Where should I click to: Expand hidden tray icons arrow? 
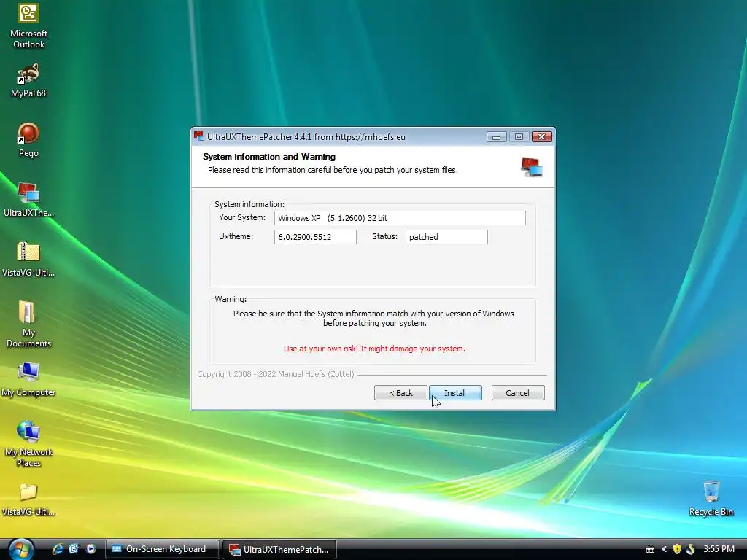(664, 550)
